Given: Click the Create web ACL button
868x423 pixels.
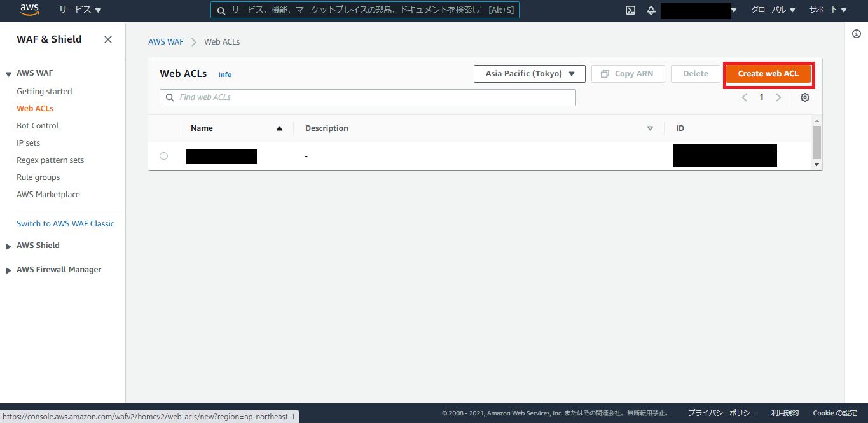Looking at the screenshot, I should [768, 74].
